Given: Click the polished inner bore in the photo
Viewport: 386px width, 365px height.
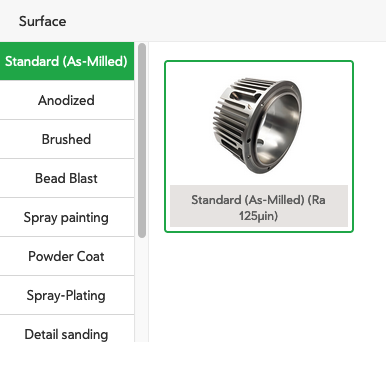Looking at the screenshot, I should [x=281, y=125].
